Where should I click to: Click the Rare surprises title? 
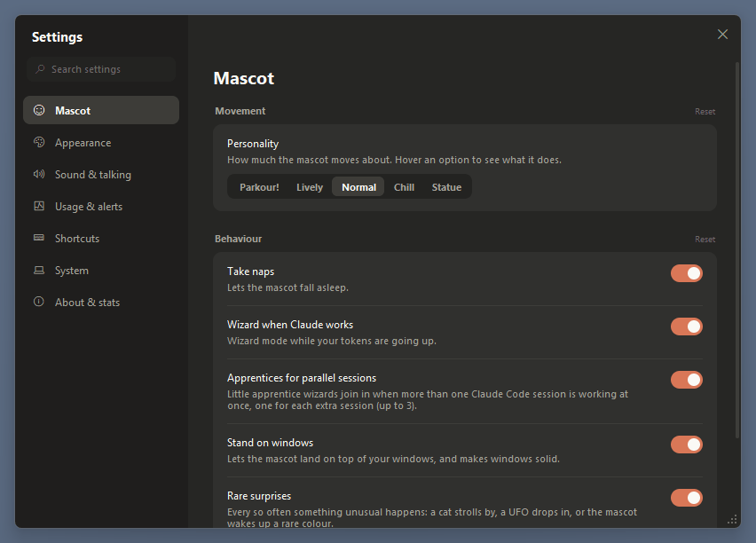click(x=259, y=496)
